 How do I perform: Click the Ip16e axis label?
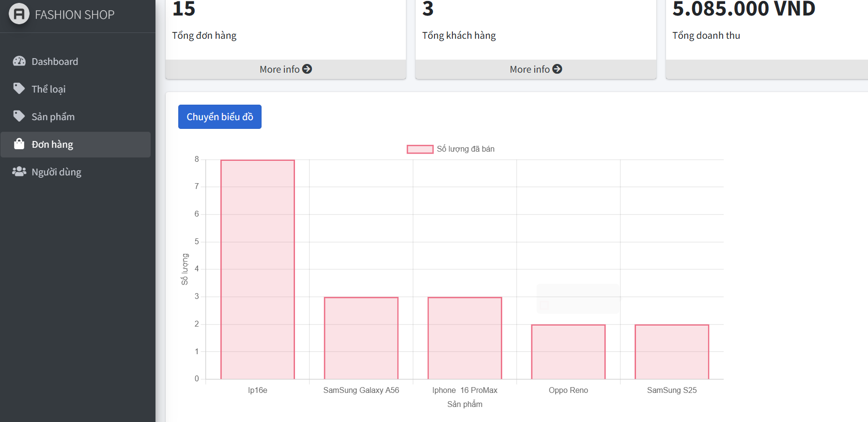pyautogui.click(x=258, y=391)
